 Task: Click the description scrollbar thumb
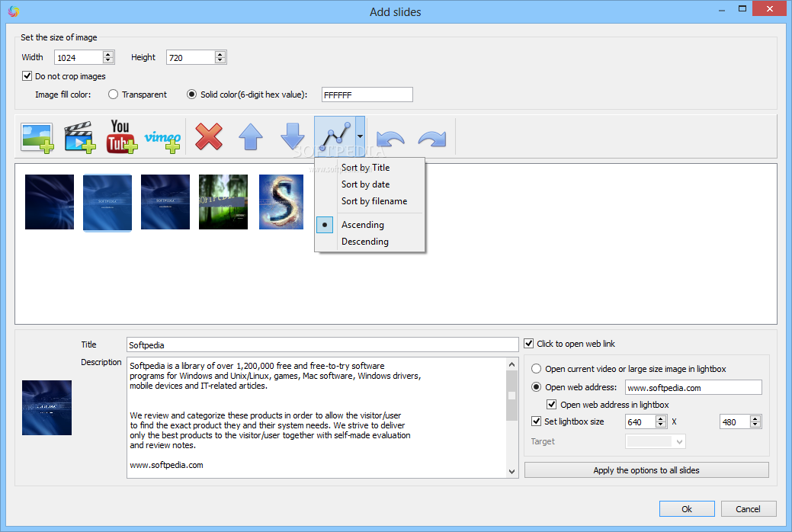tap(511, 396)
